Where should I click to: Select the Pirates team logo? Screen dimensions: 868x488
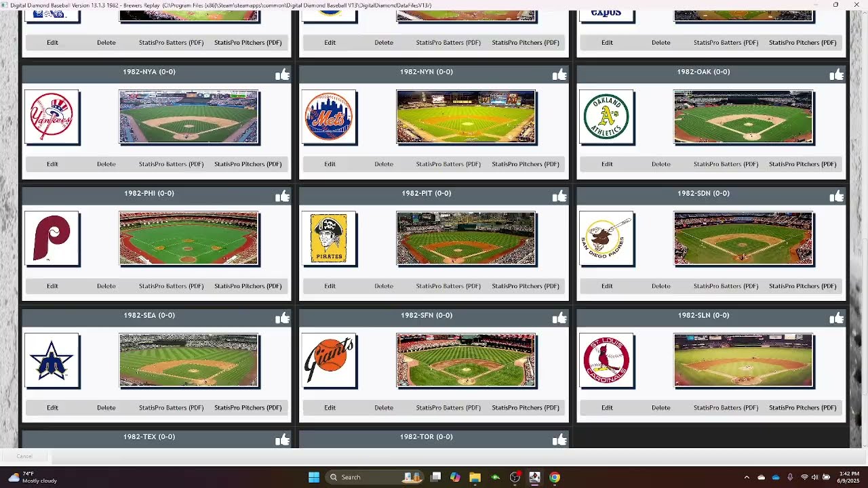click(x=329, y=239)
